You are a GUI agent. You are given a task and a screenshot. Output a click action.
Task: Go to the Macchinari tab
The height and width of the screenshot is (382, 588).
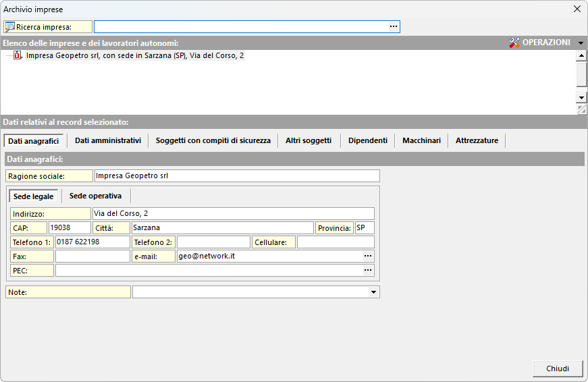pyautogui.click(x=421, y=140)
